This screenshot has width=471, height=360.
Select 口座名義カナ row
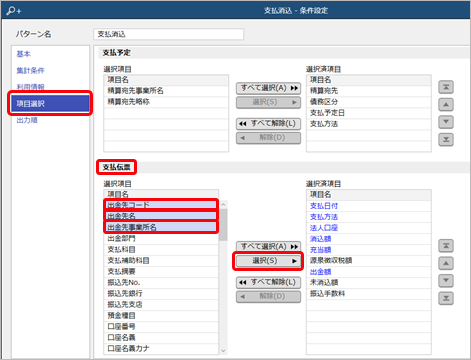(x=161, y=348)
